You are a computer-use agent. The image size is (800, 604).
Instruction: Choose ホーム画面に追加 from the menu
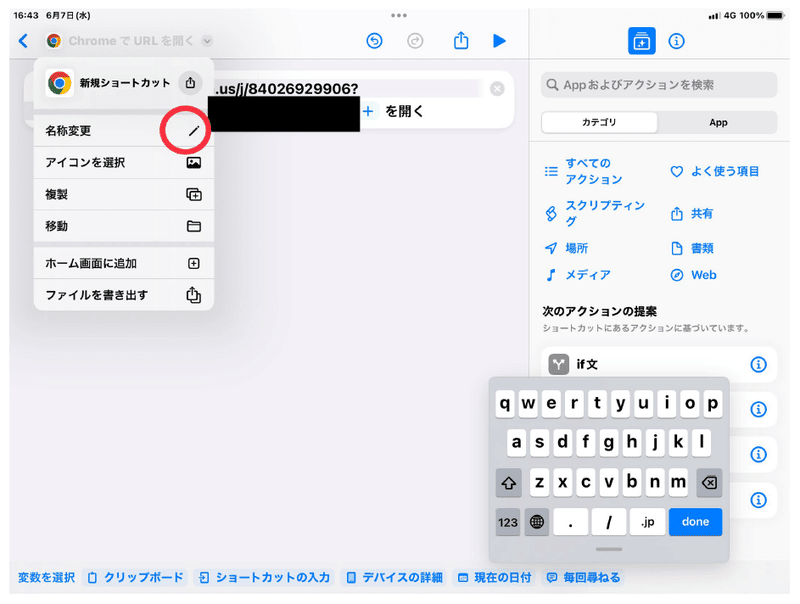(123, 263)
